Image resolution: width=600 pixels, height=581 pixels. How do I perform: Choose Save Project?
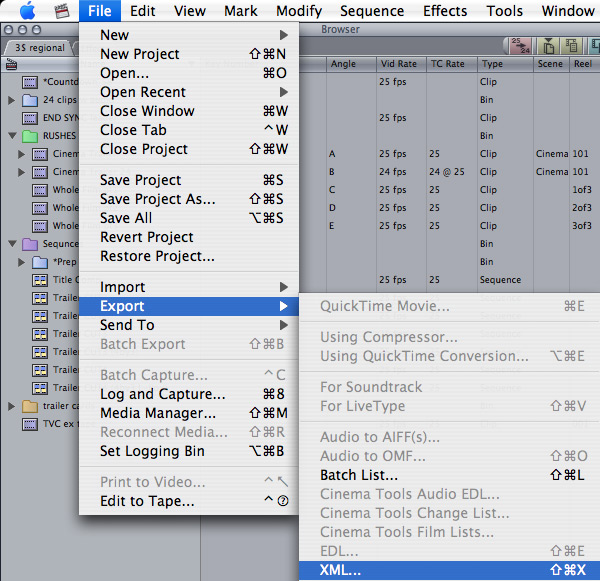(189, 180)
